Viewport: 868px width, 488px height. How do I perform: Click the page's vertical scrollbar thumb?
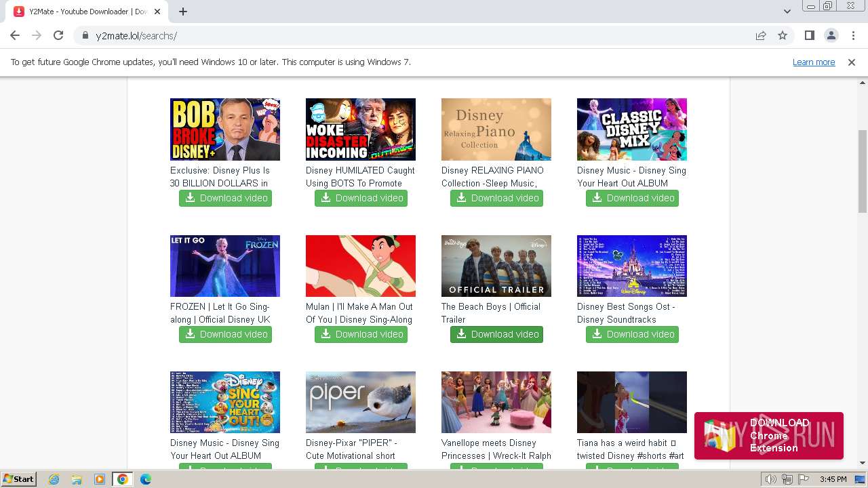coord(863,171)
